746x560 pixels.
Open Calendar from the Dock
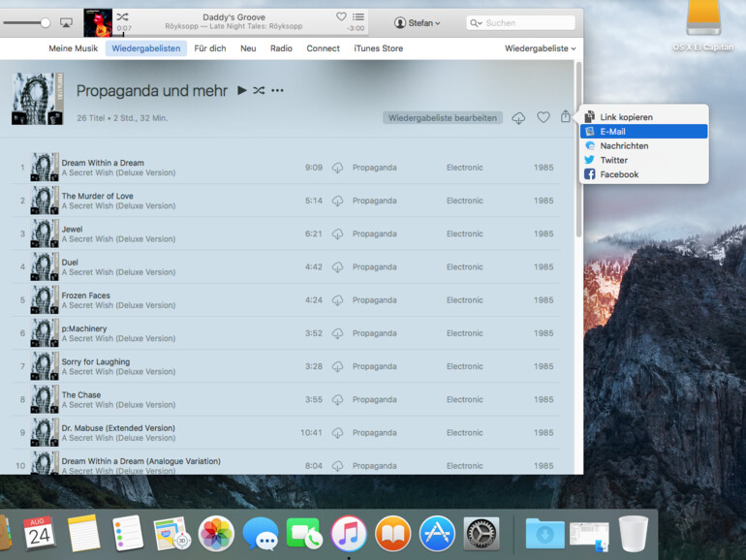(x=40, y=533)
